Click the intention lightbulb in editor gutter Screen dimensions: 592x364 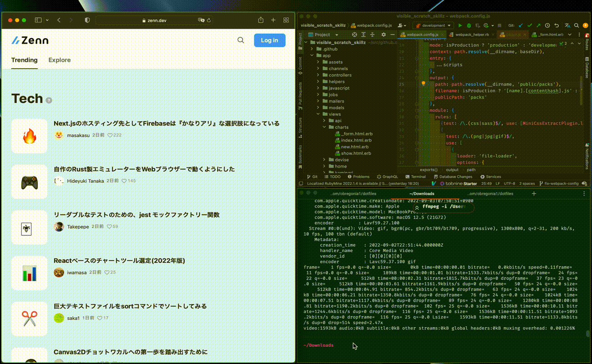423,84
